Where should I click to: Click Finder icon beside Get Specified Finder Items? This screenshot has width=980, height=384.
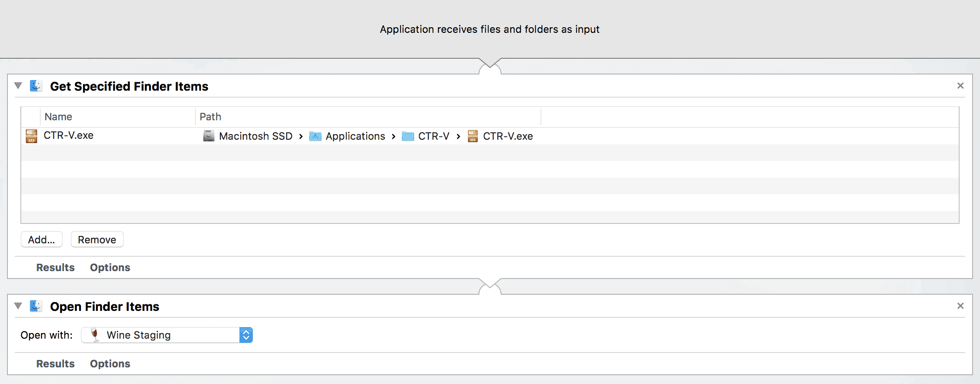click(36, 86)
